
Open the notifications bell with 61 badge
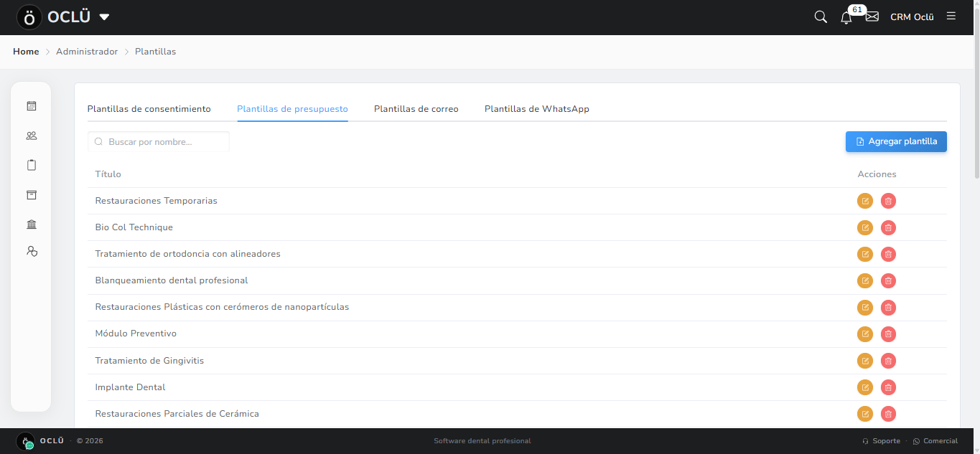coord(846,17)
